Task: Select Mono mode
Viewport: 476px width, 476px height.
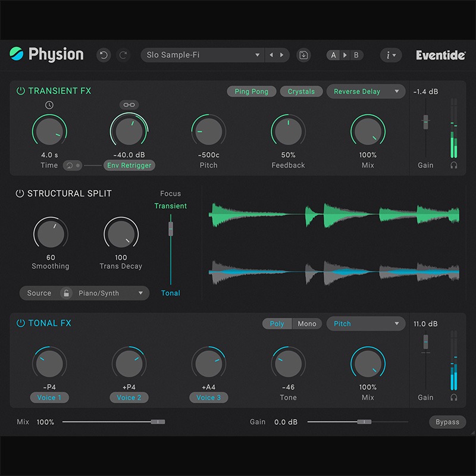Action: 307,324
